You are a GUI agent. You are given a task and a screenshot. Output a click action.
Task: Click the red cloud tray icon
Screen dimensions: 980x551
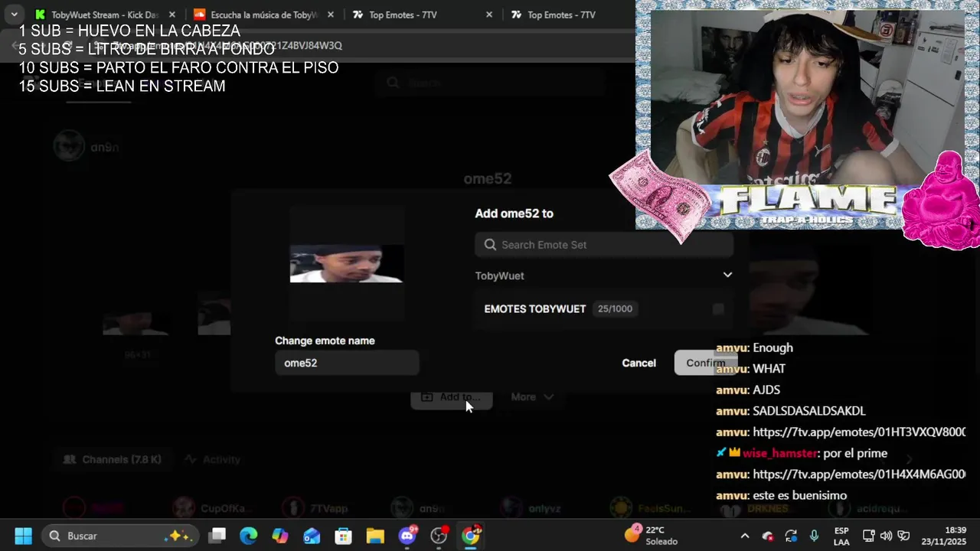[x=768, y=536]
